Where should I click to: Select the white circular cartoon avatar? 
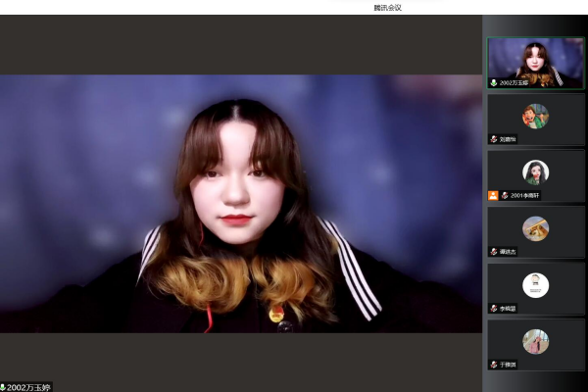pyautogui.click(x=535, y=285)
